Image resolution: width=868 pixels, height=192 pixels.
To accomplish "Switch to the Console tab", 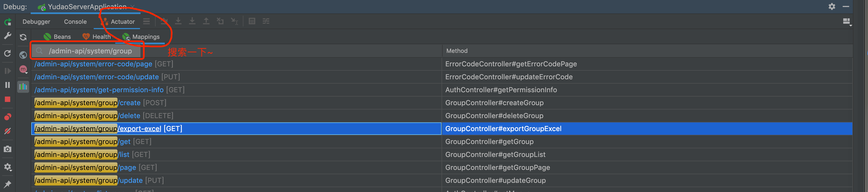I will (x=75, y=22).
